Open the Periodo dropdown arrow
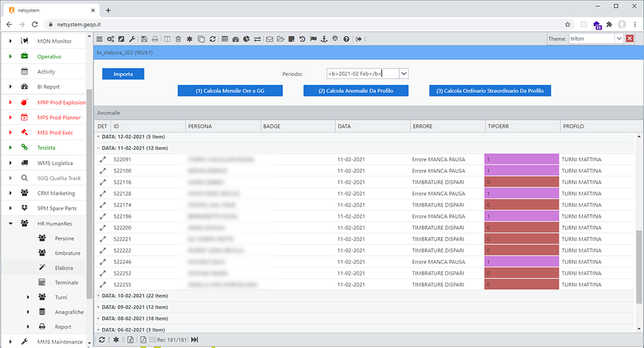Image resolution: width=644 pixels, height=348 pixels. [404, 73]
